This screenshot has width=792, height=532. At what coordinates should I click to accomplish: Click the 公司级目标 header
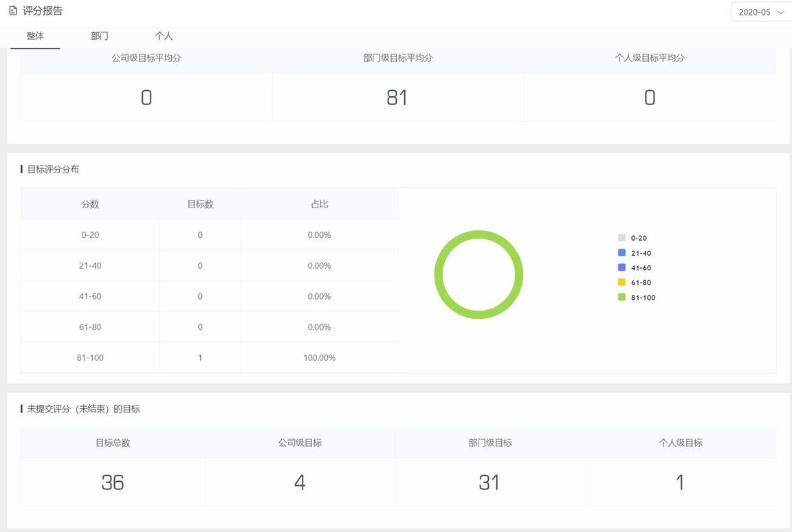(300, 443)
